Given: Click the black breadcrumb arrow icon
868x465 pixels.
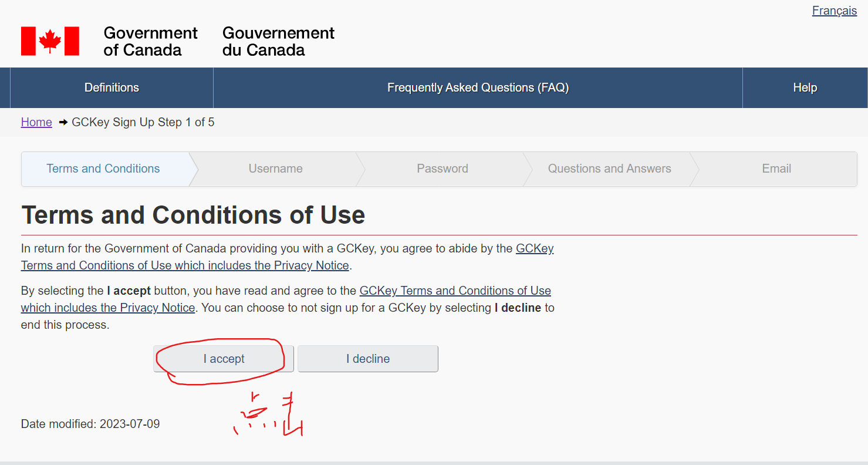Looking at the screenshot, I should coord(63,122).
